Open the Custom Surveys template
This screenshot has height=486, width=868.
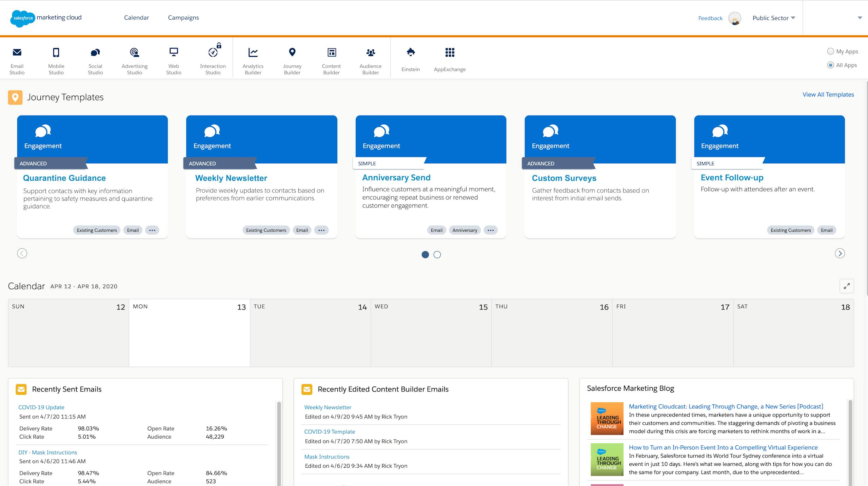[x=564, y=178]
